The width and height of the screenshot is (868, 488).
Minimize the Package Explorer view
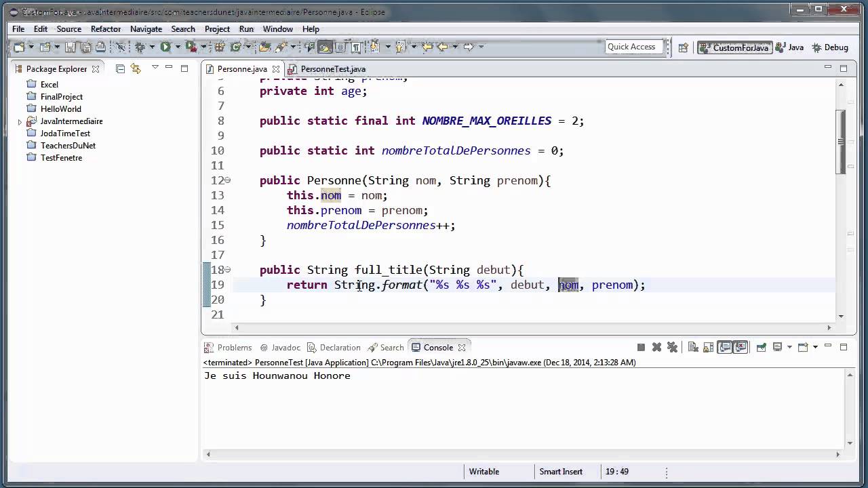tap(169, 68)
